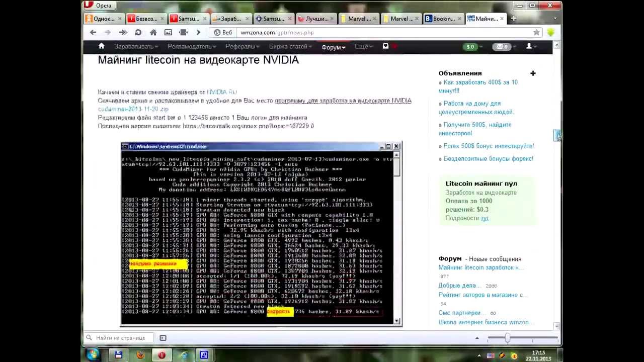Expand the Биржа статей menu
This screenshot has width=644, height=362.
(290, 46)
